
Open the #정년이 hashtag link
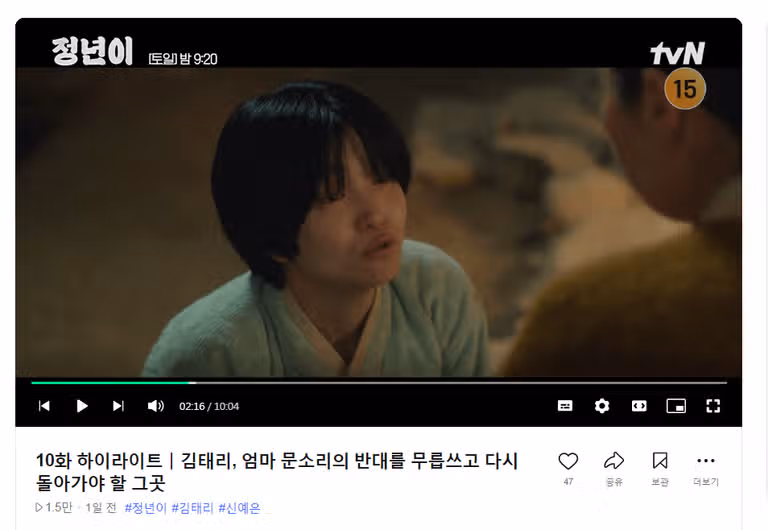(145, 508)
